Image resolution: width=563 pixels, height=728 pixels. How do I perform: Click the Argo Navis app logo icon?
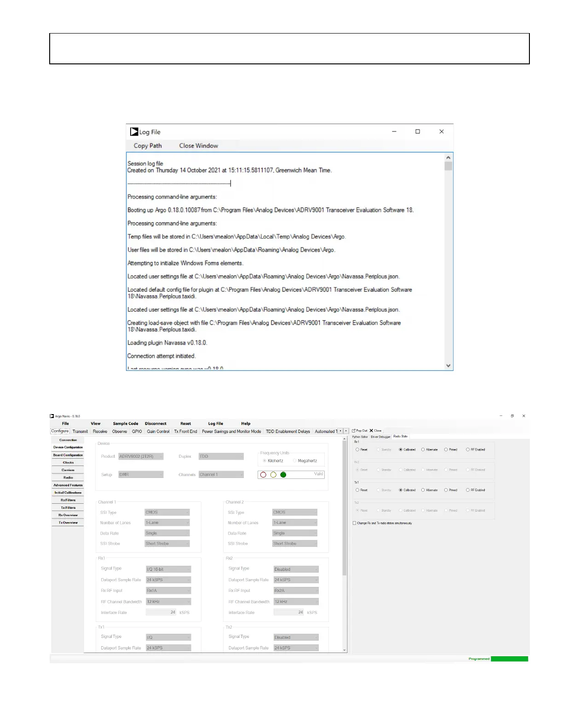pyautogui.click(x=52, y=416)
